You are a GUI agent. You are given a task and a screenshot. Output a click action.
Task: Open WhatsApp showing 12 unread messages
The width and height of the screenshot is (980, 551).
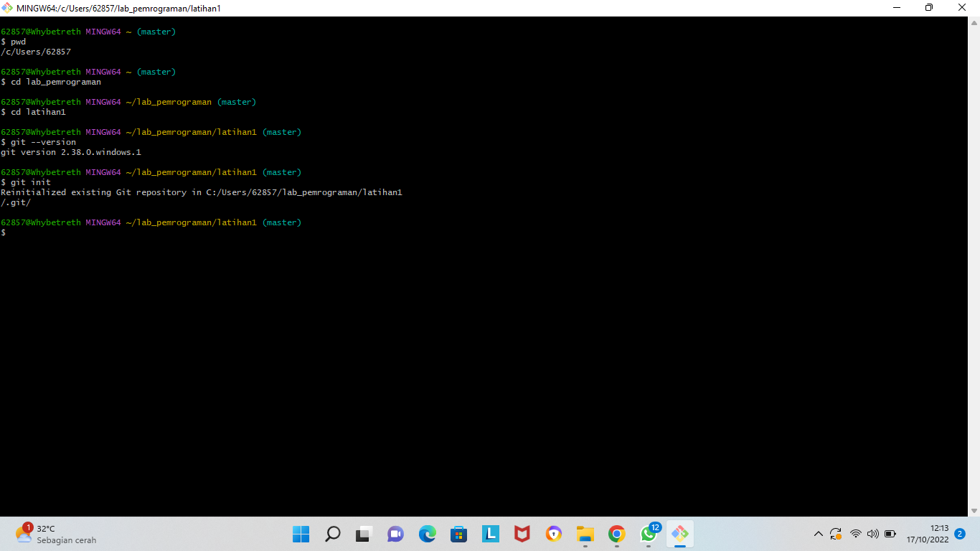pyautogui.click(x=649, y=535)
